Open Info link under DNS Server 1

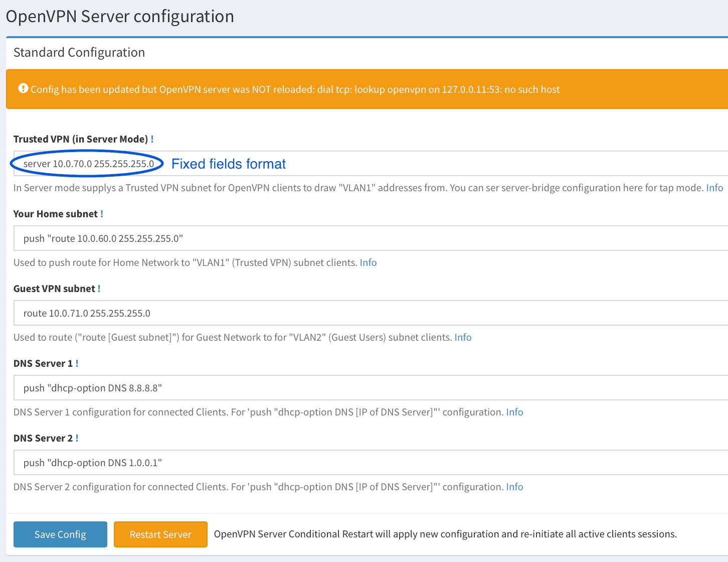(x=514, y=412)
